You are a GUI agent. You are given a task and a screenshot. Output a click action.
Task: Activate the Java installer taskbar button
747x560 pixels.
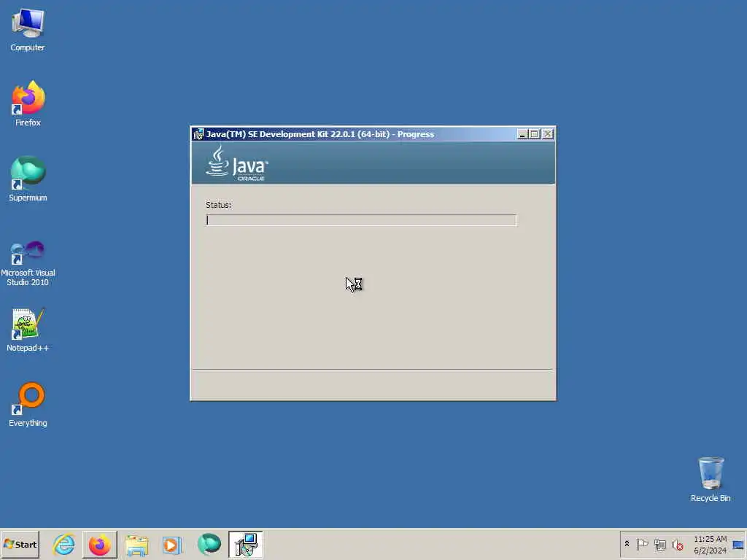coord(245,544)
